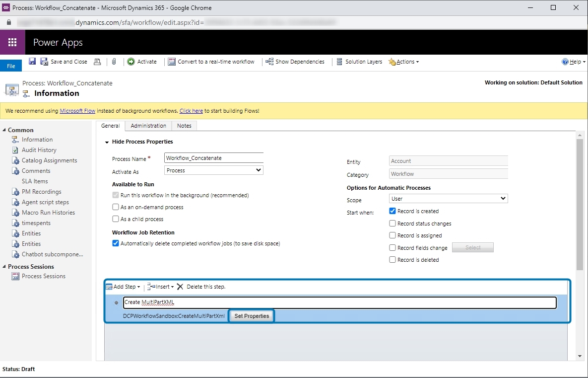The width and height of the screenshot is (588, 378).
Task: Click the 'Click here' Flow link
Action: pyautogui.click(x=191, y=111)
